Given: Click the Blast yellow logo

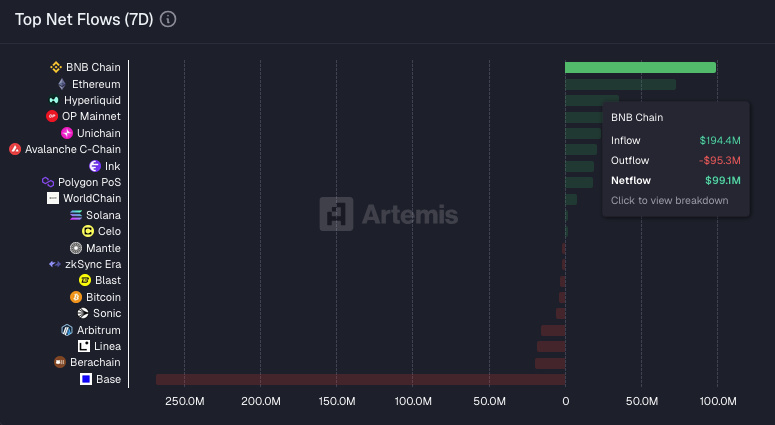Looking at the screenshot, I should [x=85, y=280].
